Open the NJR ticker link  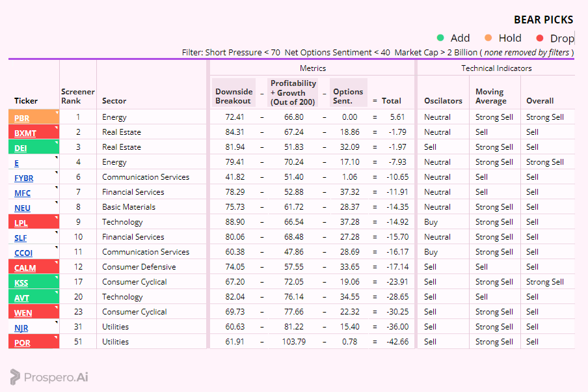[x=21, y=329]
